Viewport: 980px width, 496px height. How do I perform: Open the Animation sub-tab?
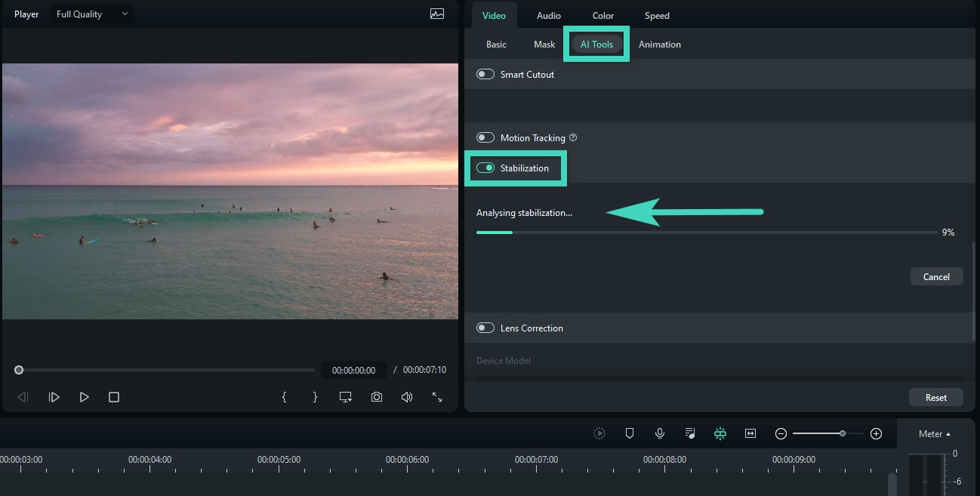coord(659,45)
